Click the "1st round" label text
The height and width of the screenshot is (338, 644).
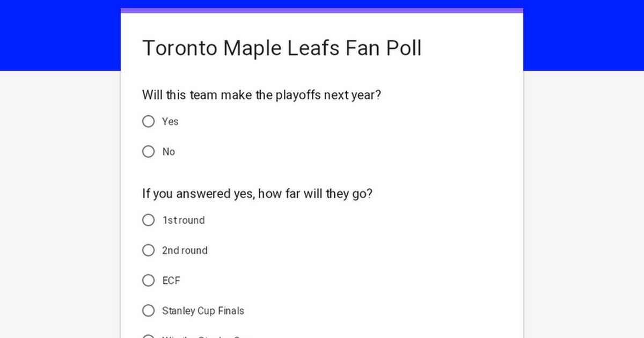[x=183, y=221]
